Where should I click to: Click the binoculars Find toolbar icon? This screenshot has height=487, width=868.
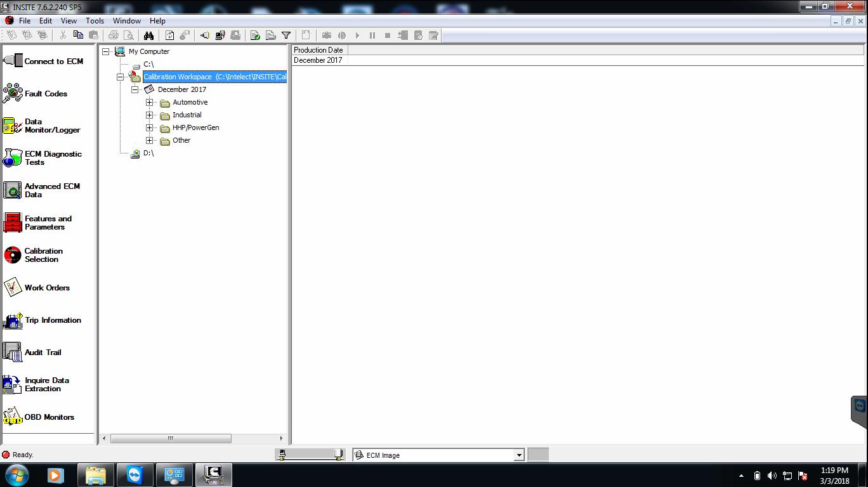coord(148,36)
